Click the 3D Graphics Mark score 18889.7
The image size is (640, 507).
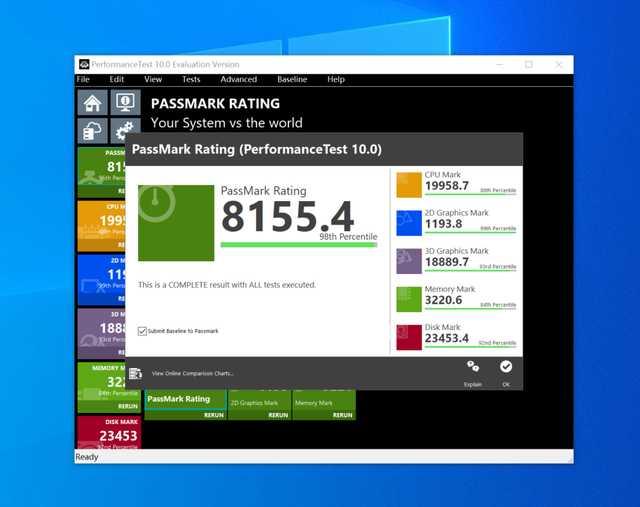tap(447, 262)
